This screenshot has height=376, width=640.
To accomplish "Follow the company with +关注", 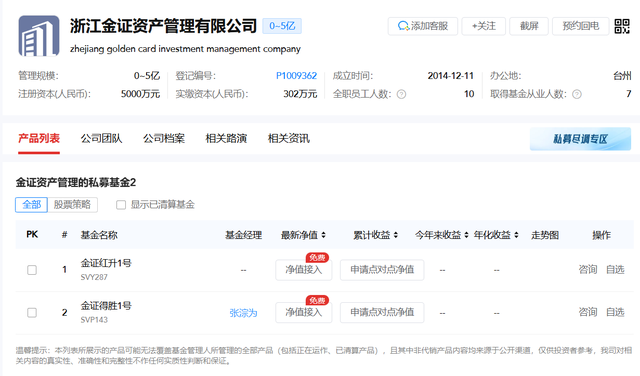I will [x=484, y=26].
